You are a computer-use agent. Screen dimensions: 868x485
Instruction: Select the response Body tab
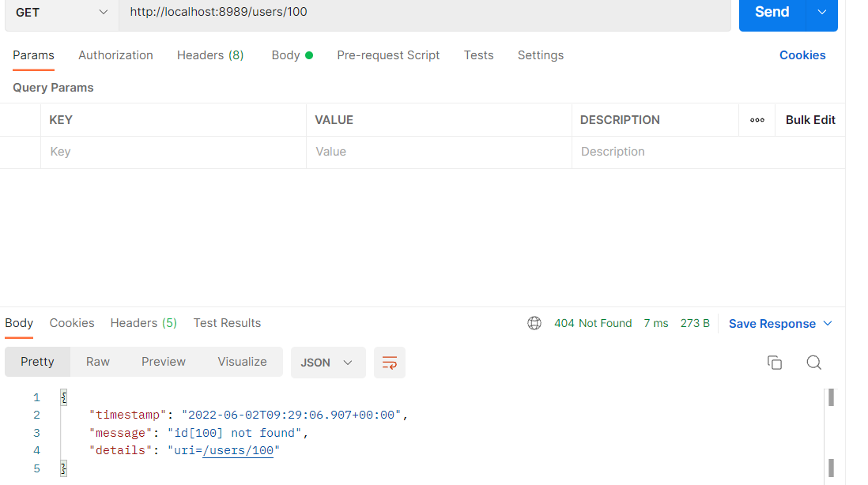click(x=20, y=323)
